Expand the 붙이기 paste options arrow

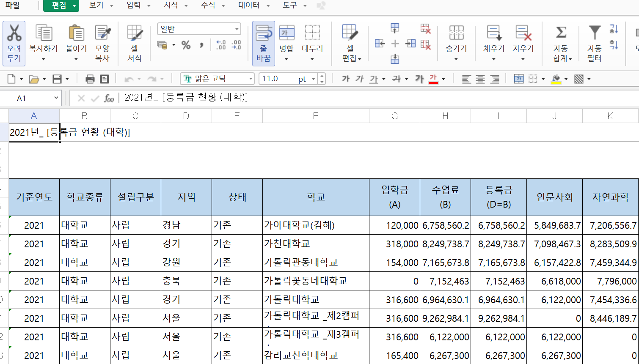[76, 59]
